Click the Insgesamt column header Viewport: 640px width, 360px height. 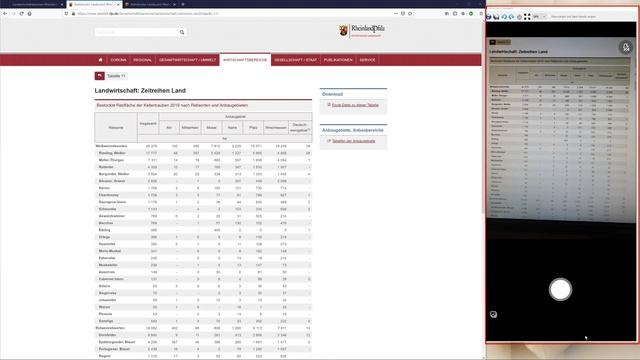tap(148, 123)
